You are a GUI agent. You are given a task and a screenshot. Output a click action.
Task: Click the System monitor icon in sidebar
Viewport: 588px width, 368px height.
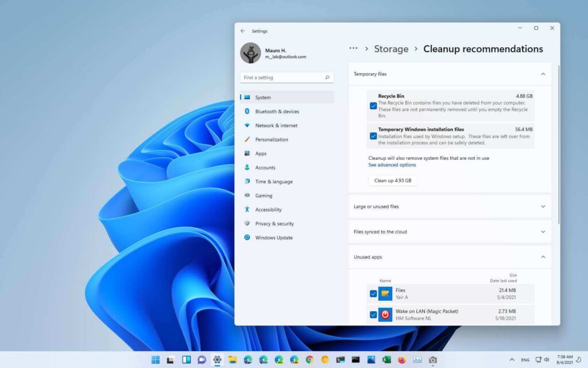[247, 97]
